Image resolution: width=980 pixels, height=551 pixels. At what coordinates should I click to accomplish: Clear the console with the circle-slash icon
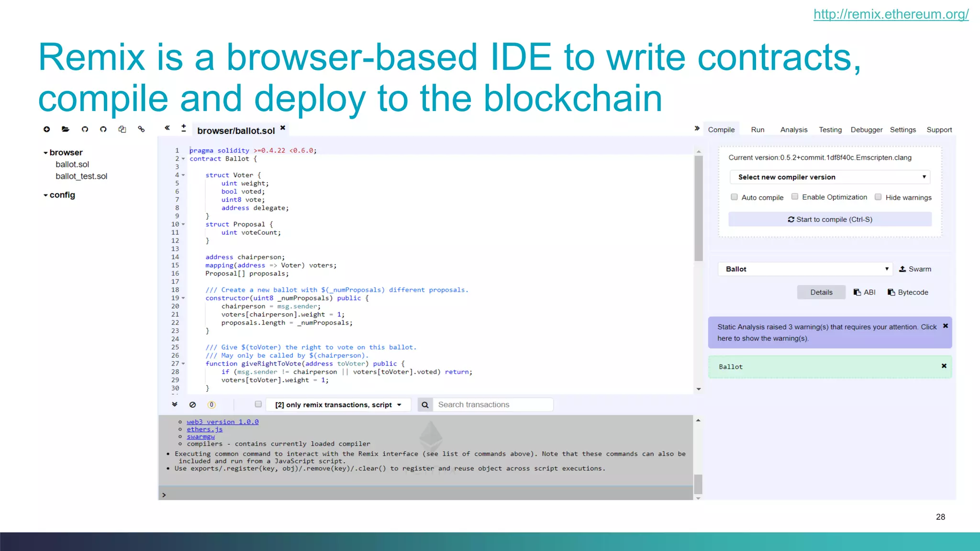point(192,405)
